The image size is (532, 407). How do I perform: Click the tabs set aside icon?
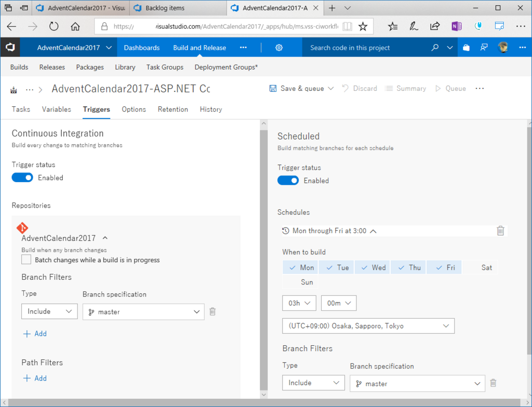[24, 8]
